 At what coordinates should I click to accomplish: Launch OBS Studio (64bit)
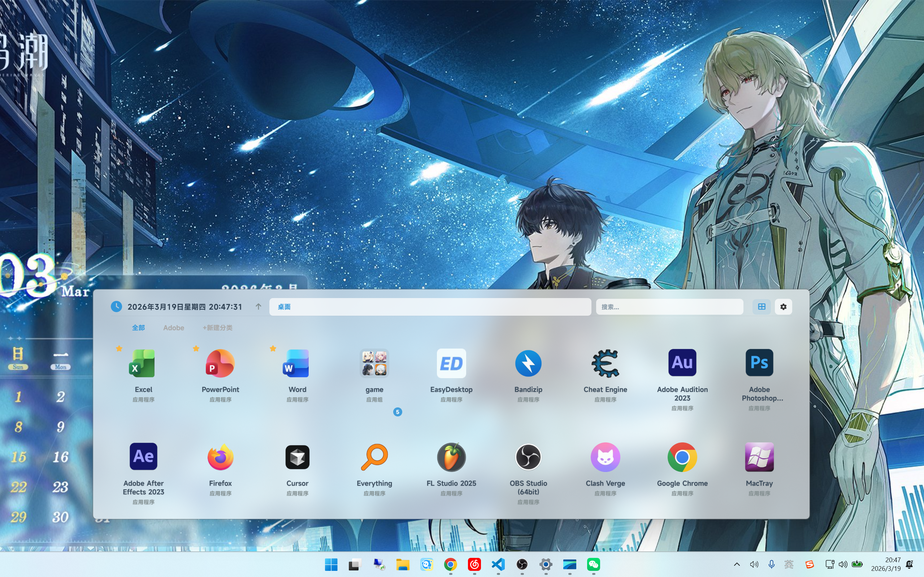pos(528,457)
